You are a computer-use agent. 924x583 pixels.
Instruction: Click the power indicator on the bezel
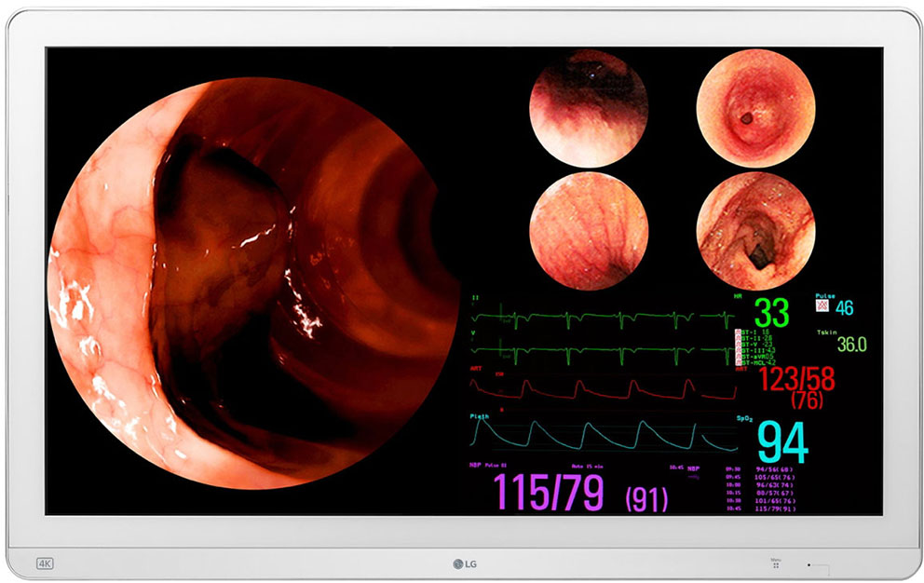point(808,564)
